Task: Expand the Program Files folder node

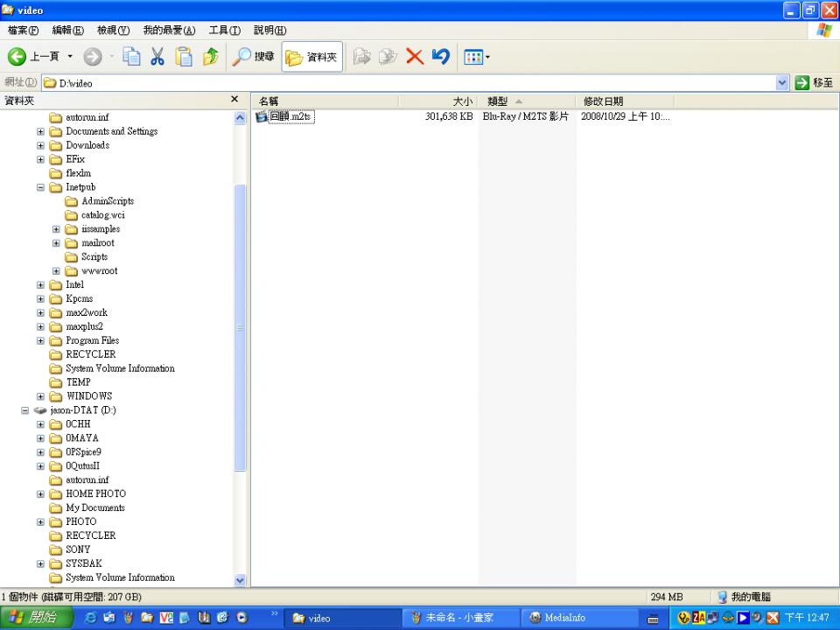Action: (41, 340)
